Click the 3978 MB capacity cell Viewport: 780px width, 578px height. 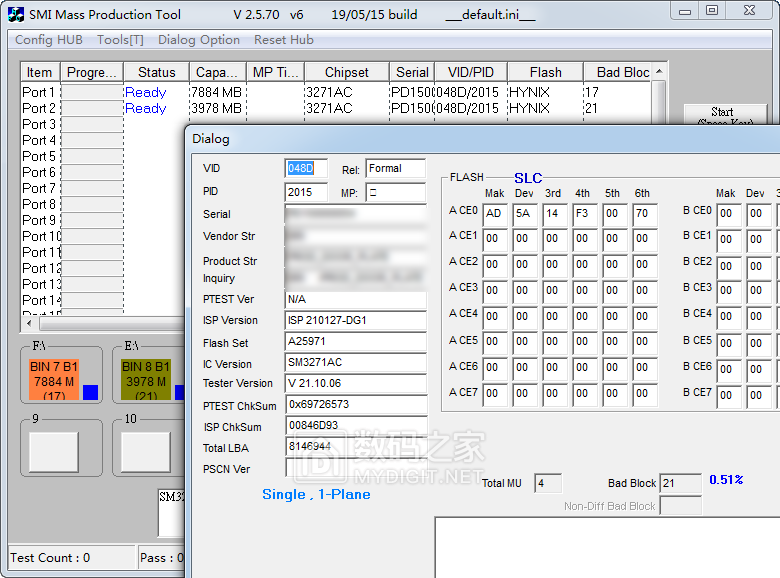(x=216, y=108)
